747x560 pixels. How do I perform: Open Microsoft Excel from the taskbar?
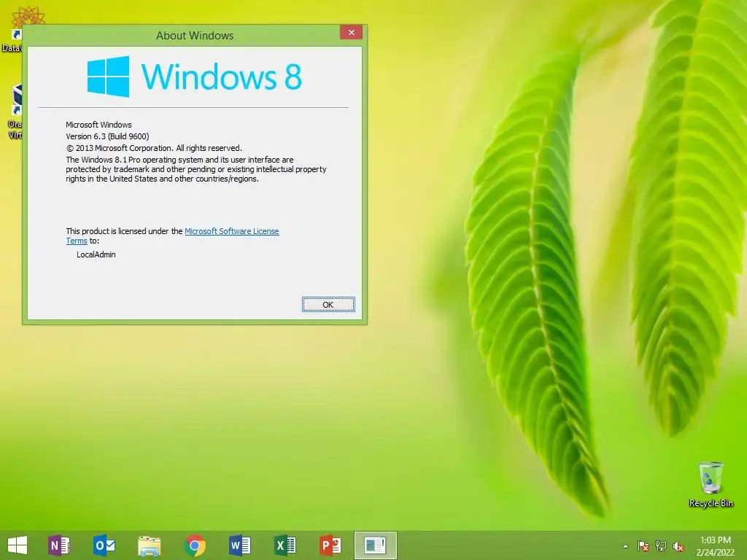pos(285,545)
